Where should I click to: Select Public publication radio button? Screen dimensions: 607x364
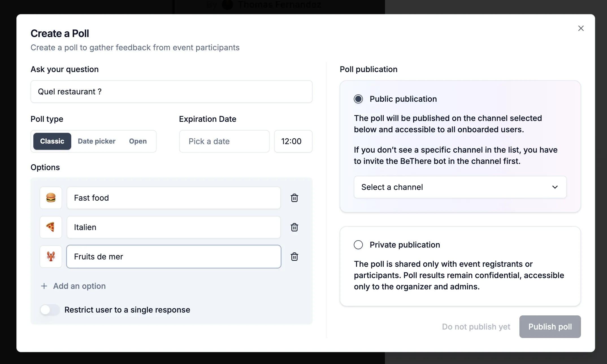tap(358, 99)
